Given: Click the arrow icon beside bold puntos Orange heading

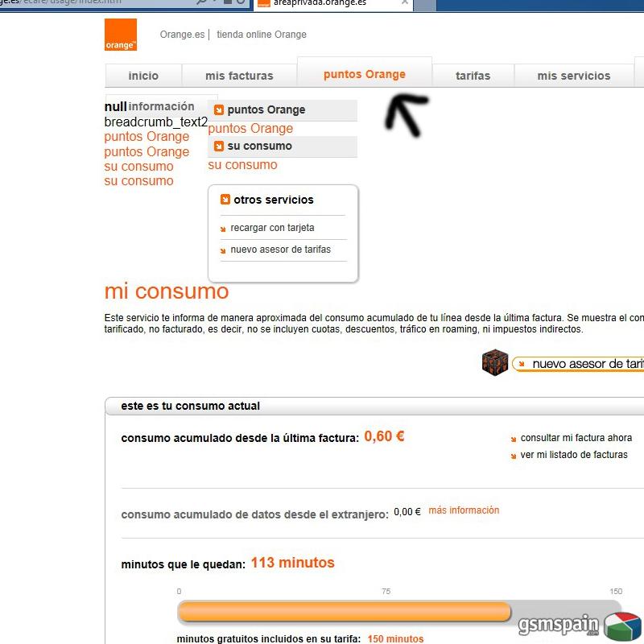Looking at the screenshot, I should (219, 110).
